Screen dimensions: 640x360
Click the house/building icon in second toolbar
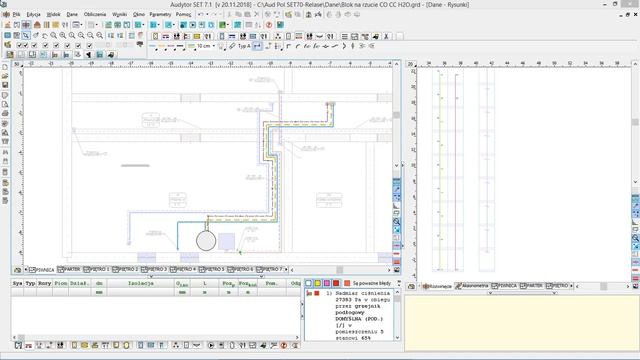tap(37, 25)
